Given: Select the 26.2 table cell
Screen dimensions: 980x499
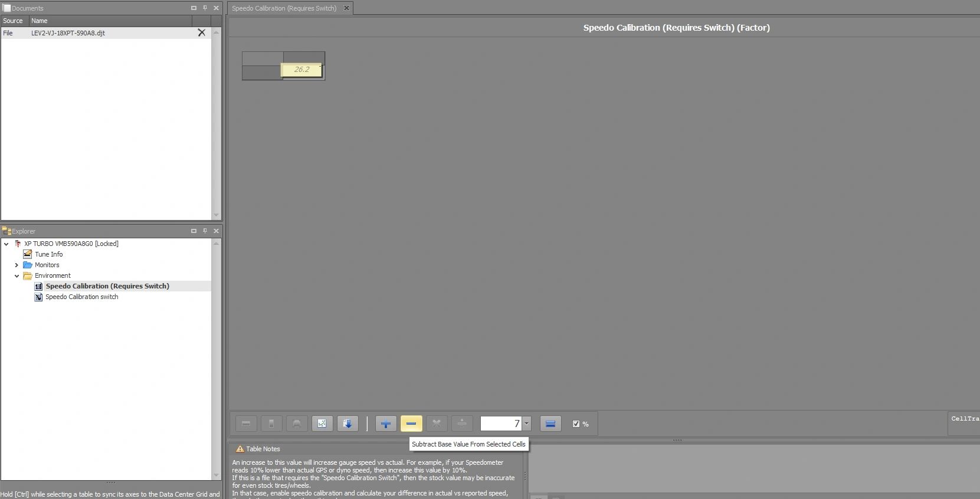Looking at the screenshot, I should 302,70.
